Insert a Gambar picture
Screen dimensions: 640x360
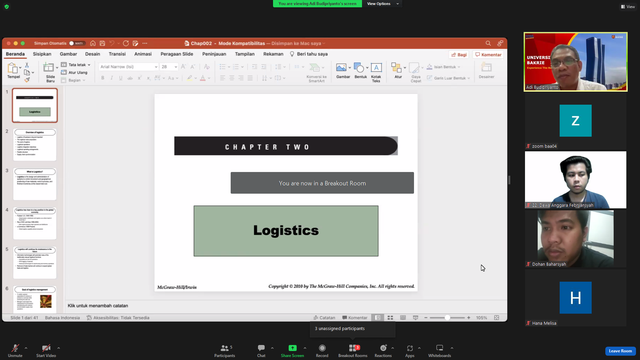pyautogui.click(x=343, y=70)
